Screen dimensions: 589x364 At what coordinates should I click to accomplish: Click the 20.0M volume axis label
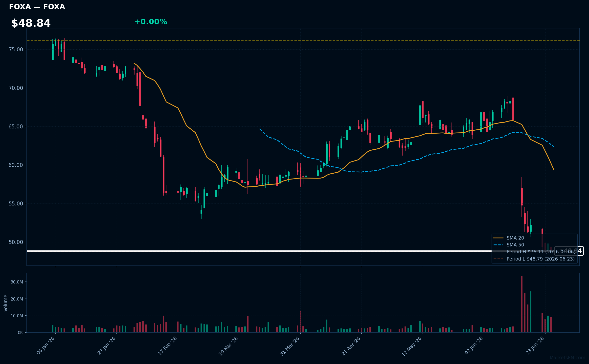(x=17, y=299)
